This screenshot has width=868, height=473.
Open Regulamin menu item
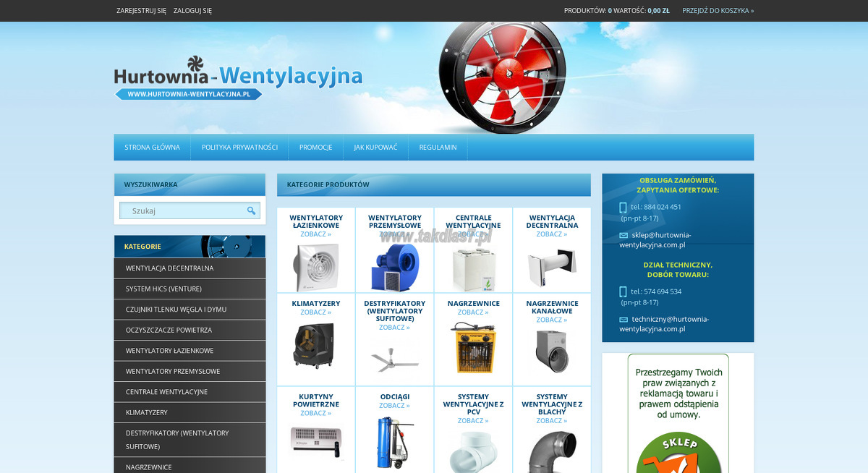(x=438, y=148)
